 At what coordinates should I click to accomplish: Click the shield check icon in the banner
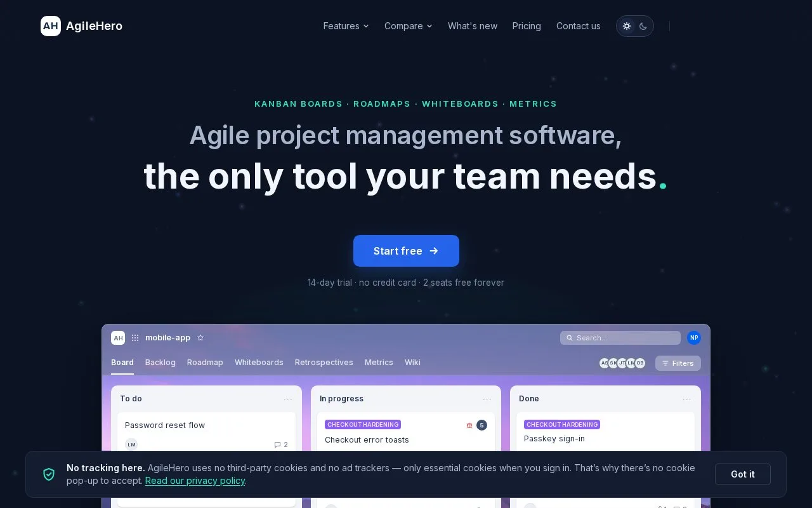[49, 474]
